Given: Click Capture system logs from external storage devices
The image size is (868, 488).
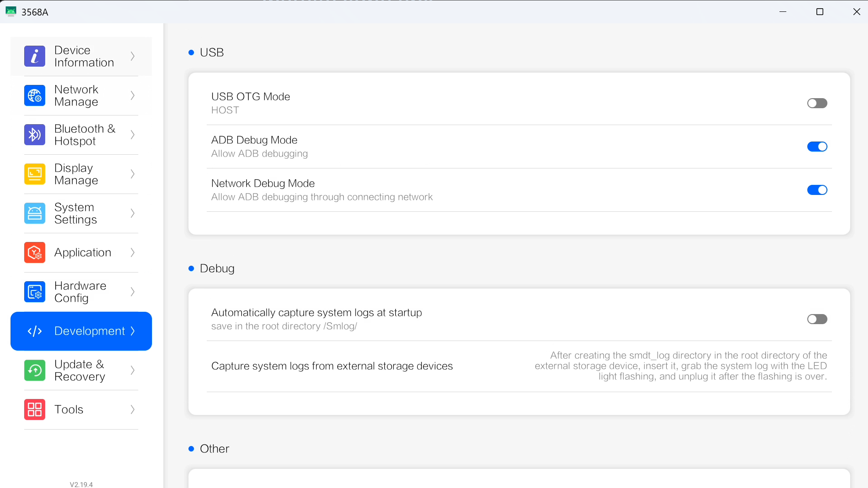Looking at the screenshot, I should pyautogui.click(x=332, y=366).
